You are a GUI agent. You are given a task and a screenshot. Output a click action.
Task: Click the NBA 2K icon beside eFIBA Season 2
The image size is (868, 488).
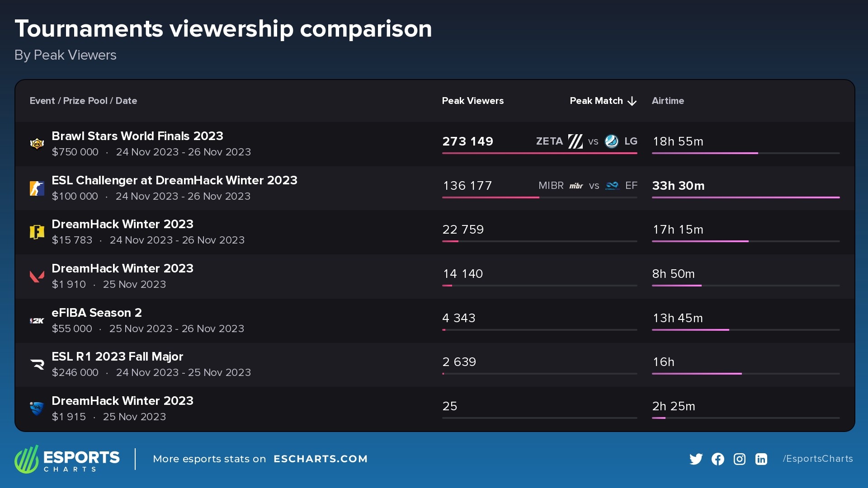(x=38, y=320)
